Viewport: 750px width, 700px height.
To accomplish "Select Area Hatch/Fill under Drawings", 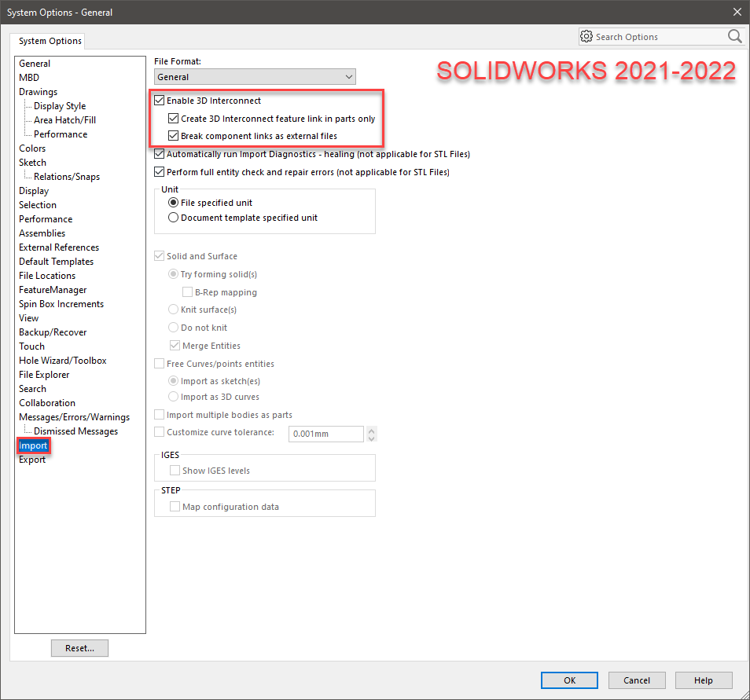I will coord(64,120).
